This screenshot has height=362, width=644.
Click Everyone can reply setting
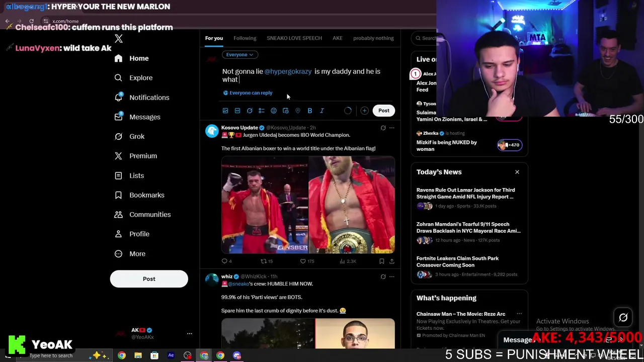pos(248,93)
